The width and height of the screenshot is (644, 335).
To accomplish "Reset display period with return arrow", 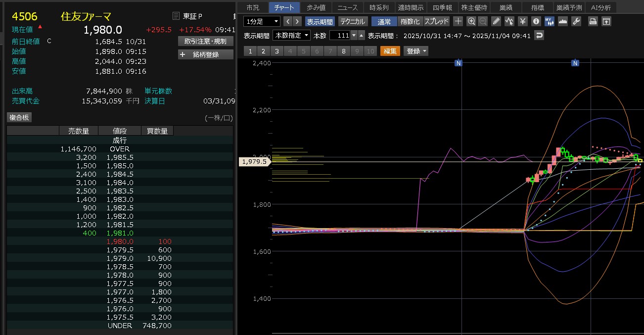I will pos(539,35).
